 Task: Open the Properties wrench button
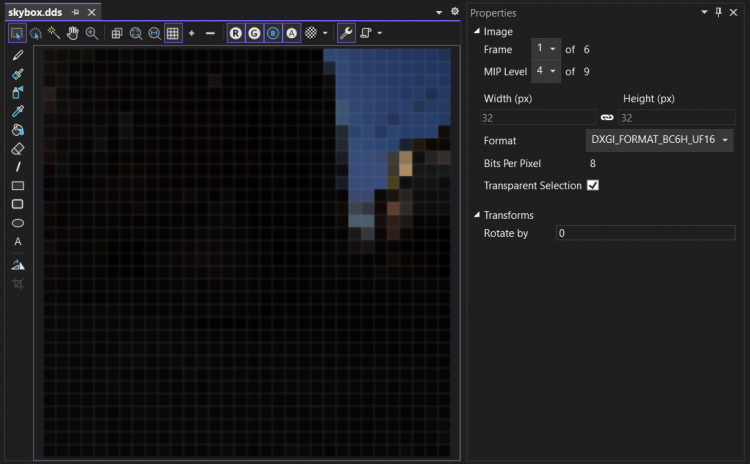click(345, 33)
